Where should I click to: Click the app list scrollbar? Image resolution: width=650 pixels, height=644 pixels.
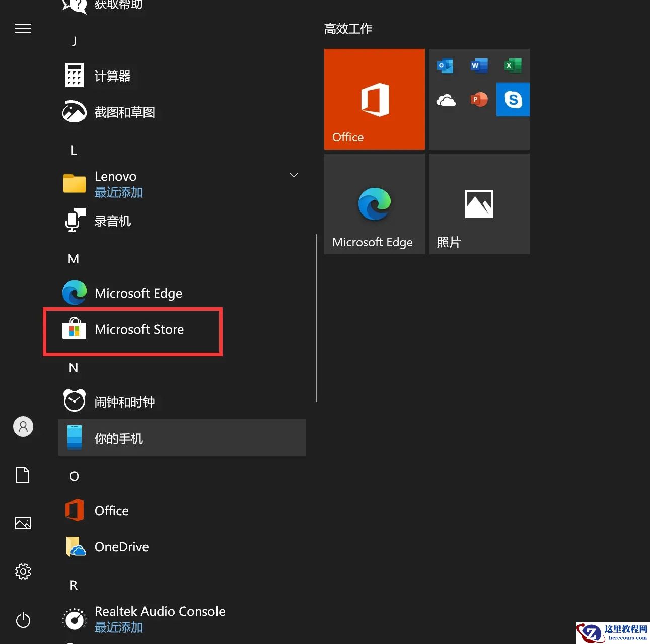[316, 317]
